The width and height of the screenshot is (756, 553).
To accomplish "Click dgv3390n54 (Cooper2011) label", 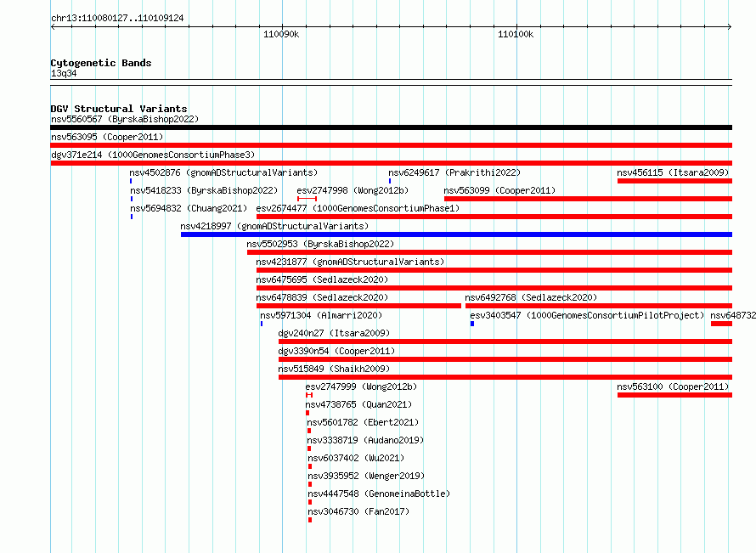I will pyautogui.click(x=336, y=351).
